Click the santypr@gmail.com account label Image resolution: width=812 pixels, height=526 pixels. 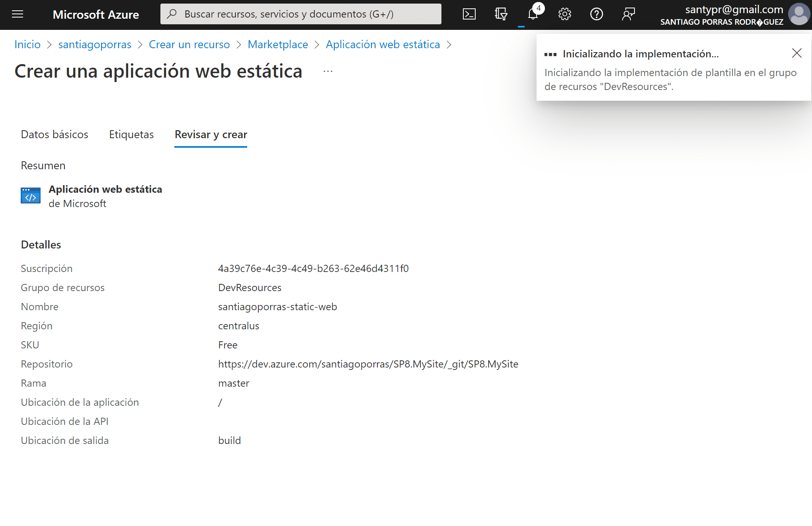734,9
